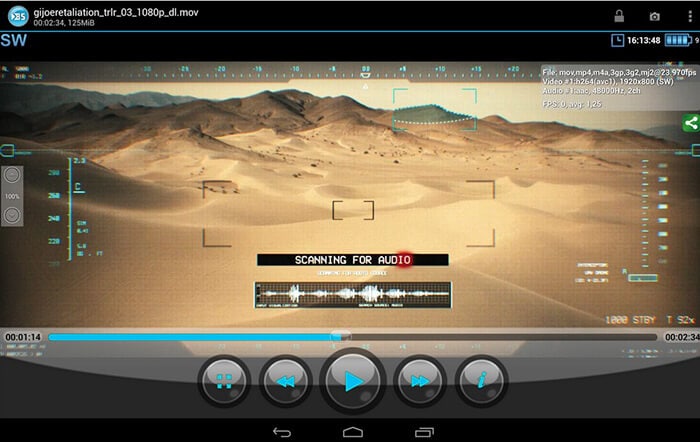Screen dimensions: 700x442
Task: Tap the Android back navigation button
Action: click(x=282, y=432)
